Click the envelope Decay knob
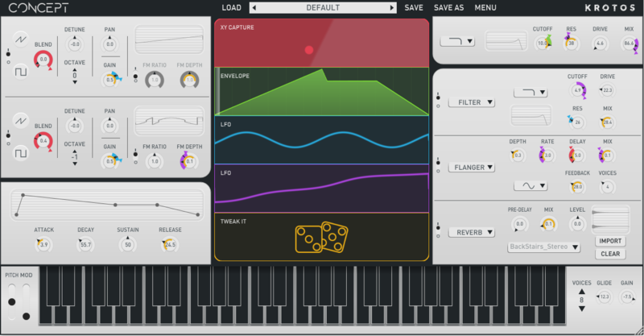Image resolution: width=644 pixels, height=336 pixels. click(x=85, y=244)
